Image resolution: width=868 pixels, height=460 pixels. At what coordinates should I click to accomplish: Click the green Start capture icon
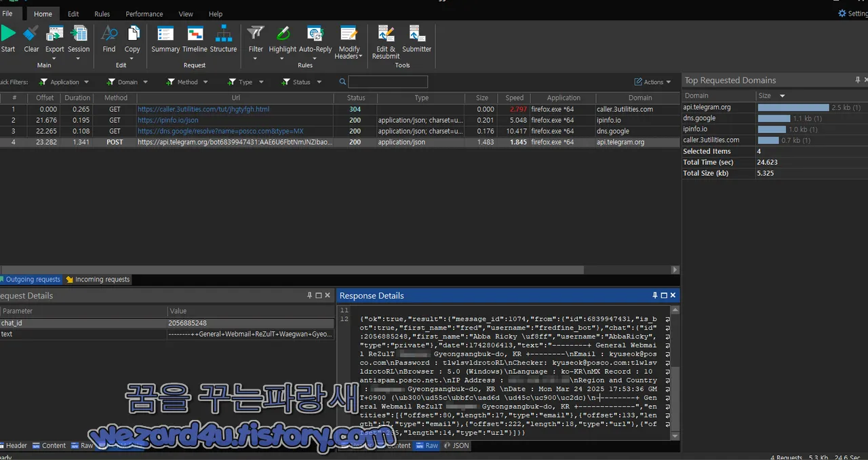tap(7, 33)
